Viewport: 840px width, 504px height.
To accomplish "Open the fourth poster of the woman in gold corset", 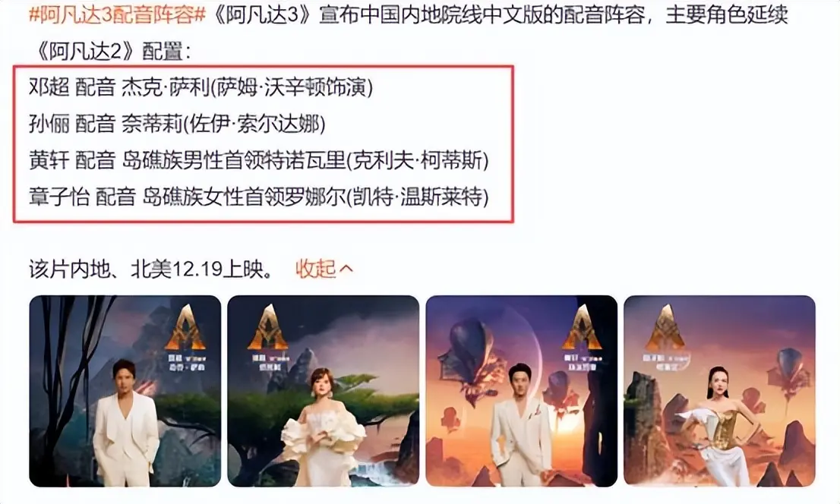I will (719, 391).
